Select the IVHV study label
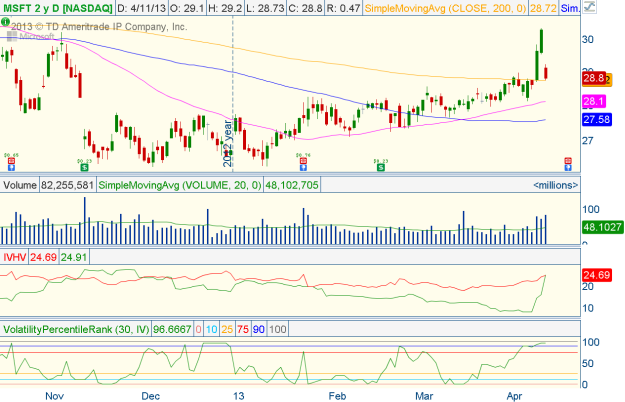Viewport: 625px width, 402px height. click(14, 257)
